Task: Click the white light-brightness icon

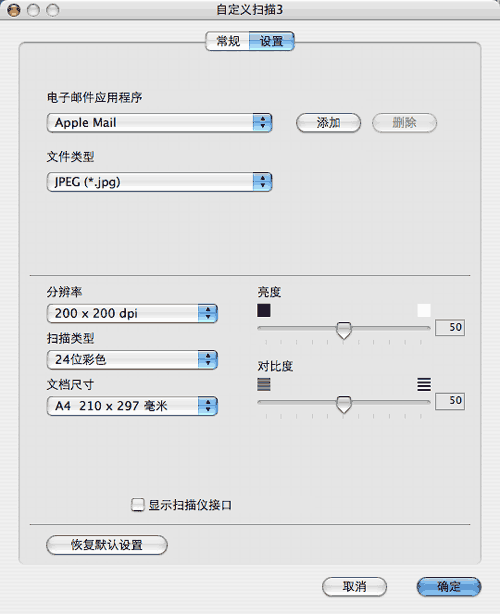Action: [424, 311]
